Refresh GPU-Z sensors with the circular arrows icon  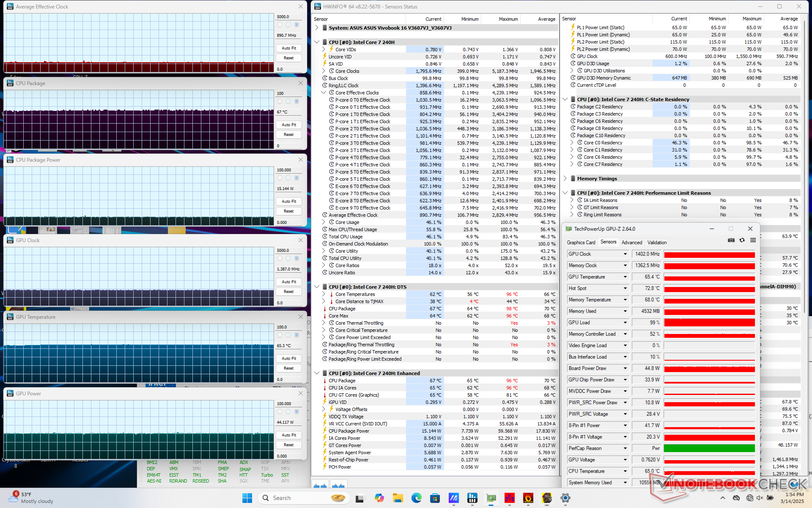coord(742,240)
